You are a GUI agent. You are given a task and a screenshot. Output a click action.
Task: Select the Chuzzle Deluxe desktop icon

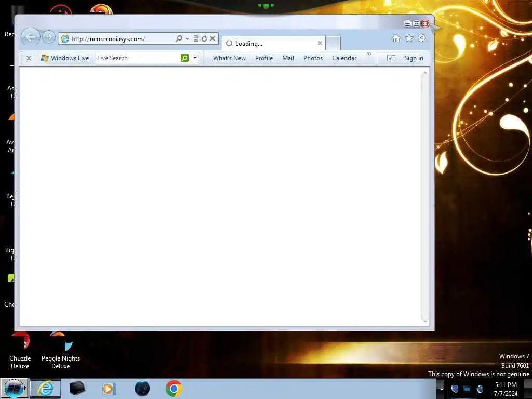coord(20,351)
